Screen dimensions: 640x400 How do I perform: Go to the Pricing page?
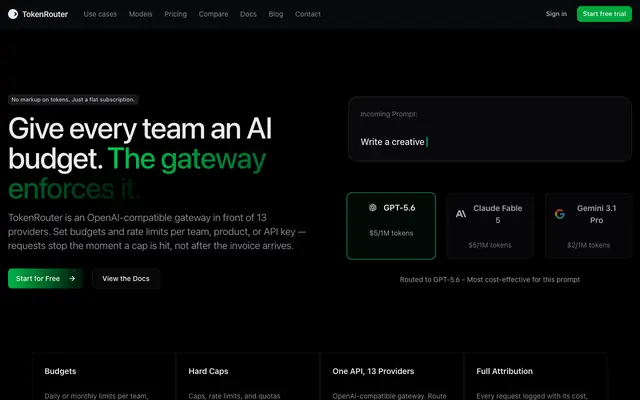(x=176, y=14)
